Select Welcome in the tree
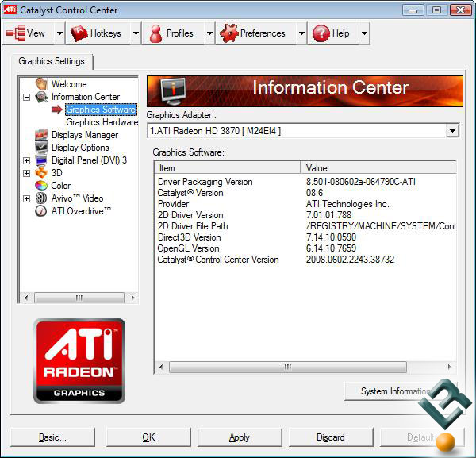This screenshot has height=458, width=476. [x=69, y=84]
